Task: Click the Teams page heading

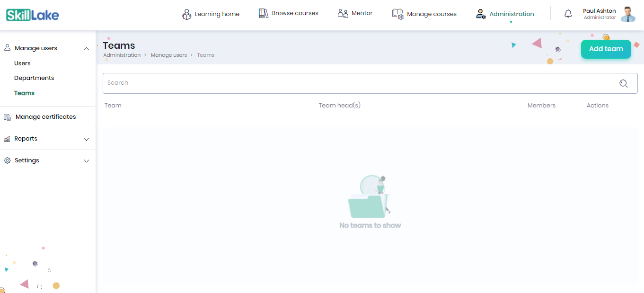Action: [119, 45]
